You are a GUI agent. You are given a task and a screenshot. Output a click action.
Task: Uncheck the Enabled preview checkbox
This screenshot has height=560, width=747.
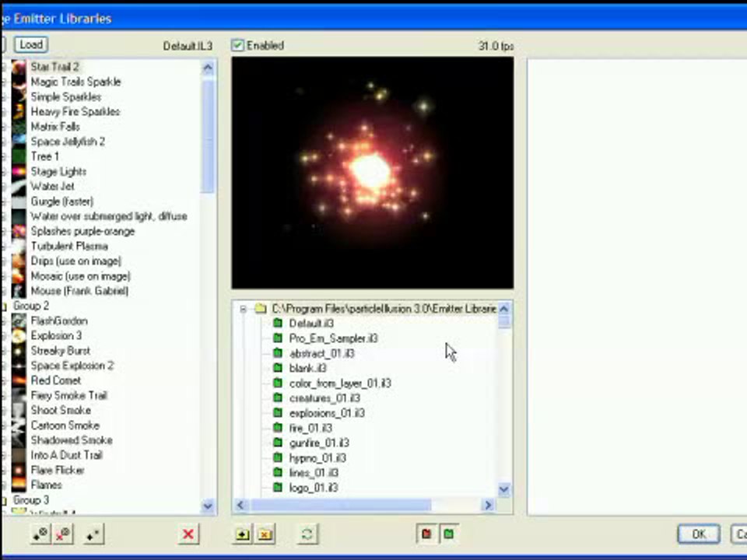[x=238, y=46]
